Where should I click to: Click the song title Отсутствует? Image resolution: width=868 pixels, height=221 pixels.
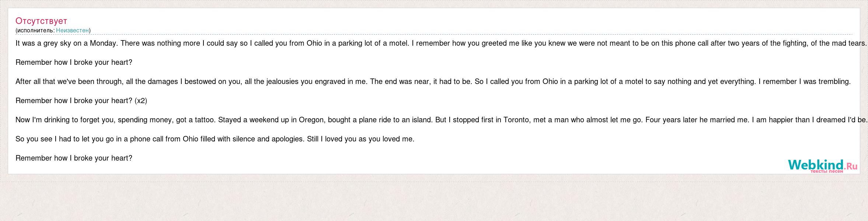(x=41, y=21)
